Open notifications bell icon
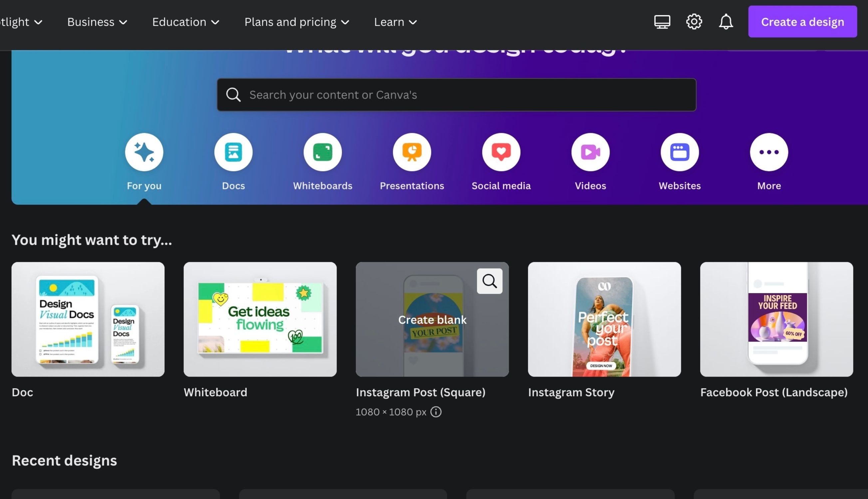Viewport: 868px width, 499px height. point(726,22)
